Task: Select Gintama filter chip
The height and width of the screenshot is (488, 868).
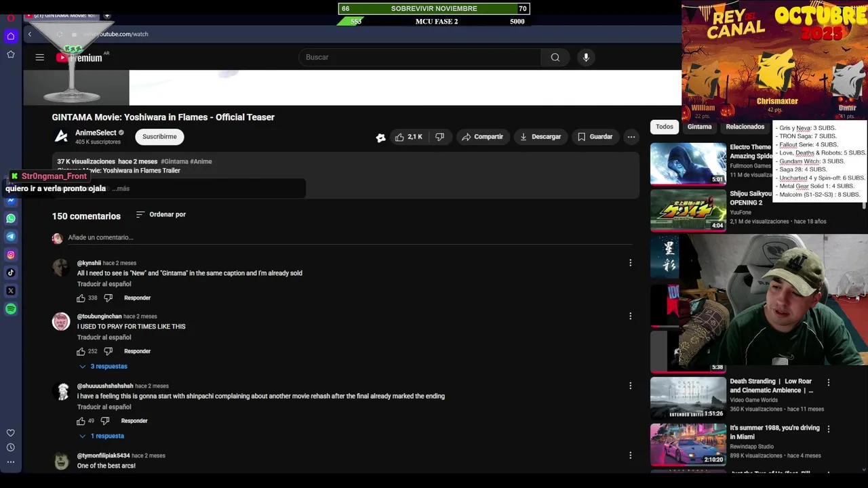Action: coord(699,127)
